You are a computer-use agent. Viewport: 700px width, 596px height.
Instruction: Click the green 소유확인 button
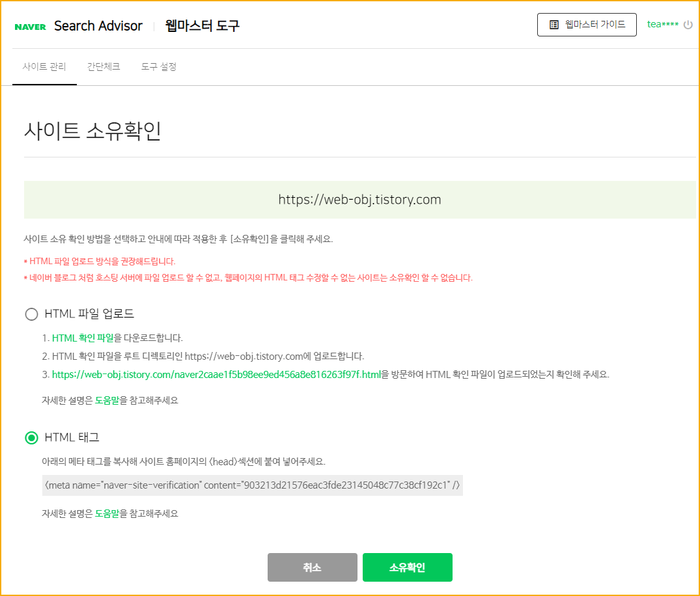pyautogui.click(x=408, y=567)
